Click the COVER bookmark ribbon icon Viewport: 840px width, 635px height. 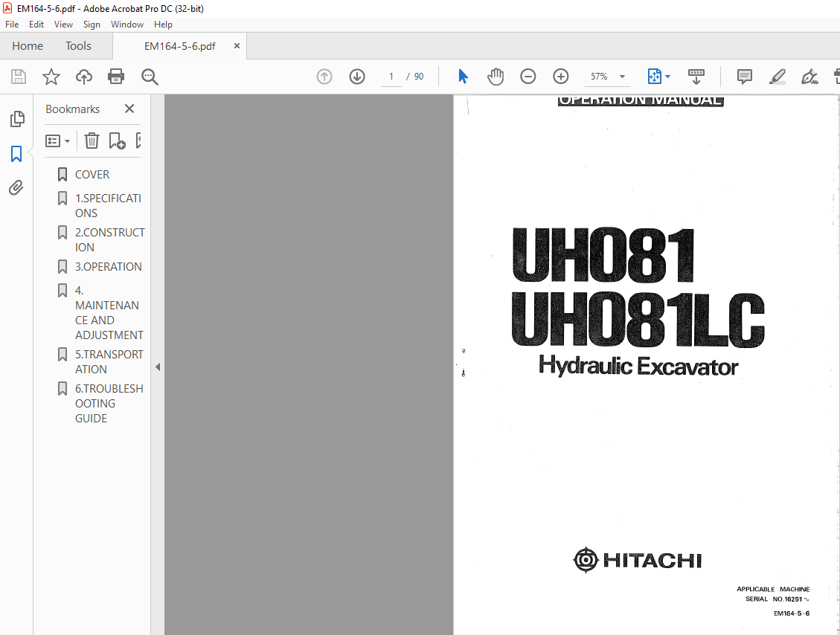[x=62, y=175]
